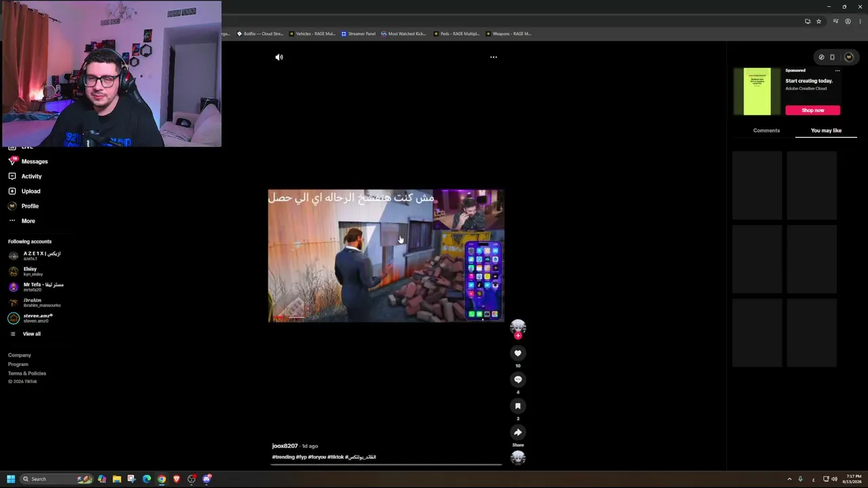Open the AZE1XI following account
Screen dimensions: 868x488
pyautogui.click(x=35, y=256)
